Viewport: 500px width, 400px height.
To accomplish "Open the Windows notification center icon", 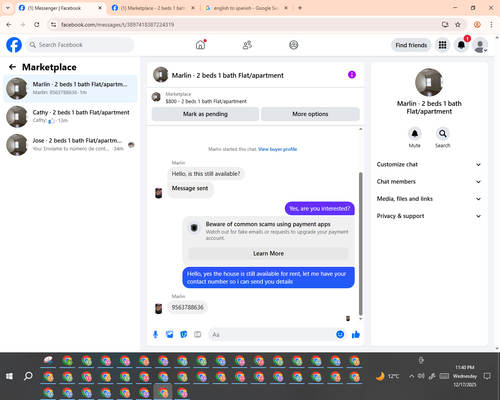I will [x=487, y=376].
